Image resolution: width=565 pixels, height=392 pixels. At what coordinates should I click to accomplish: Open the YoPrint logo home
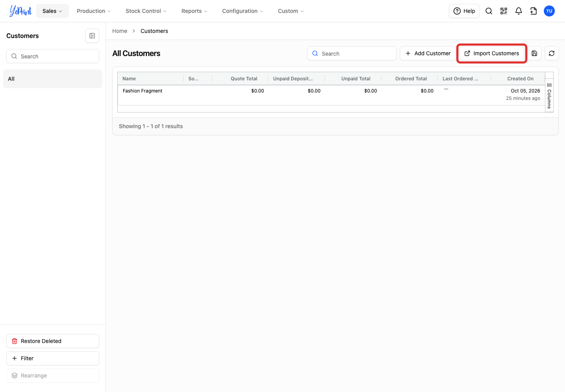point(20,11)
